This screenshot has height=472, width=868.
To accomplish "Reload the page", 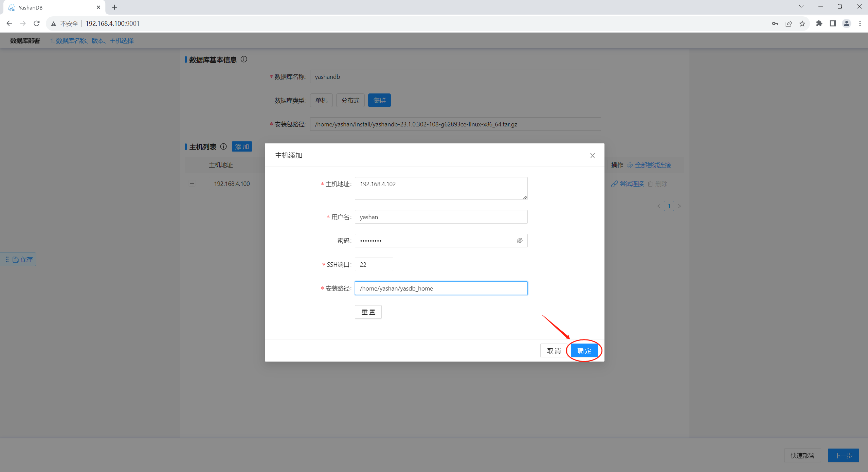I will 37,23.
